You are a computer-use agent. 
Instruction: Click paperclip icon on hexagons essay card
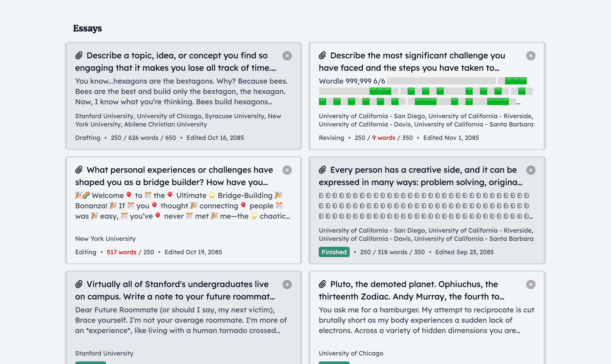coord(79,56)
